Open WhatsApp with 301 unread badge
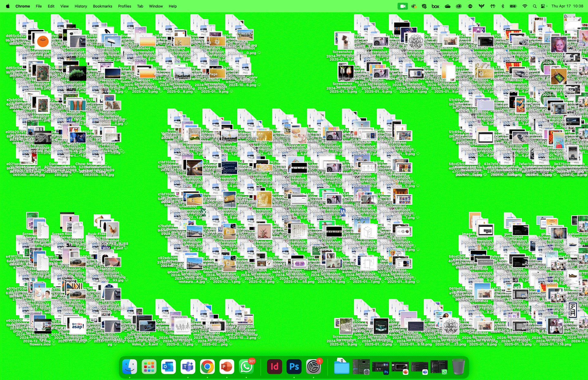588x380 pixels. [246, 367]
